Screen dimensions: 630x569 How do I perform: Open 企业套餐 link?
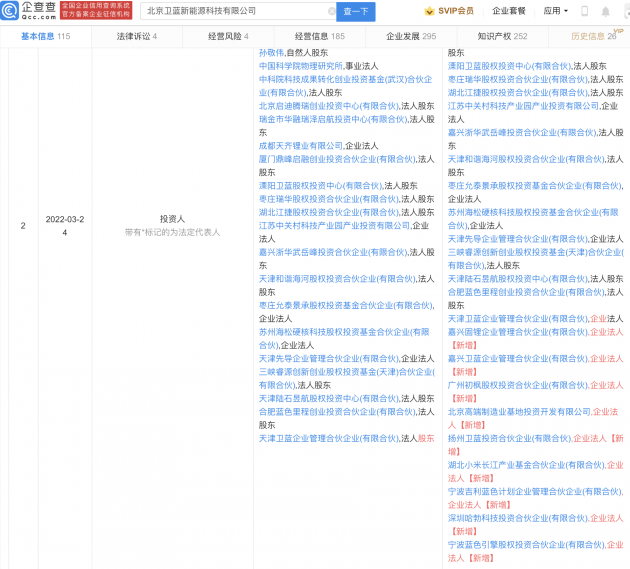pos(509,11)
